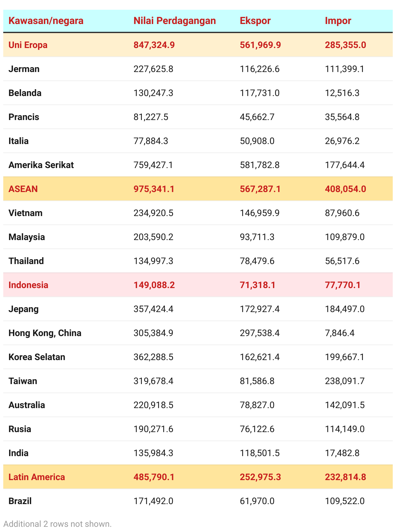Viewport: 396px width, 532px height.
Task: Select the Malaysia row label
Action: 27,237
